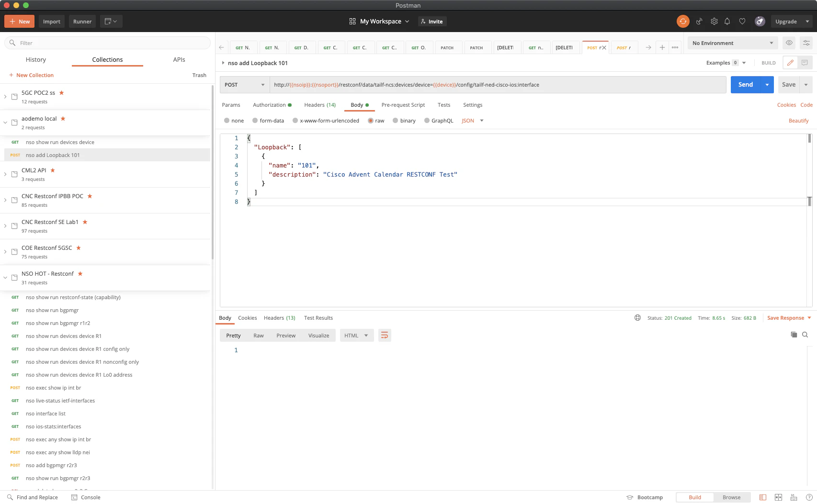Click the heart icon in header
817x504 pixels.
point(742,22)
